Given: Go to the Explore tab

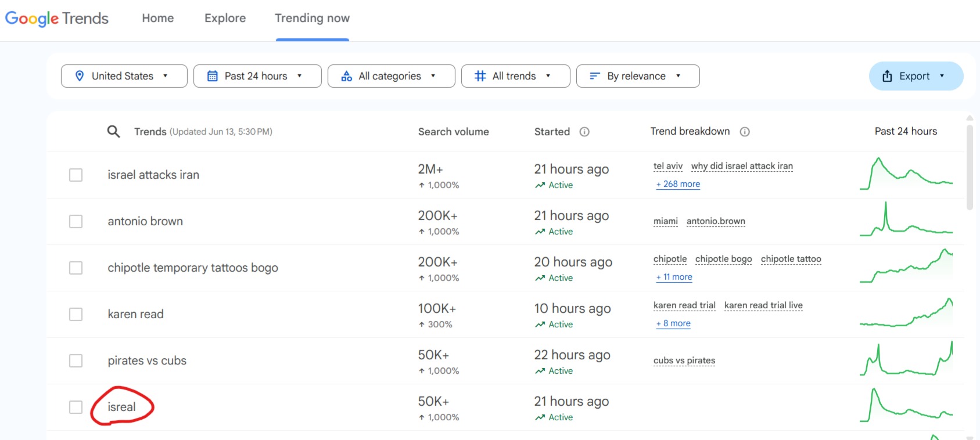Looking at the screenshot, I should click(x=225, y=18).
